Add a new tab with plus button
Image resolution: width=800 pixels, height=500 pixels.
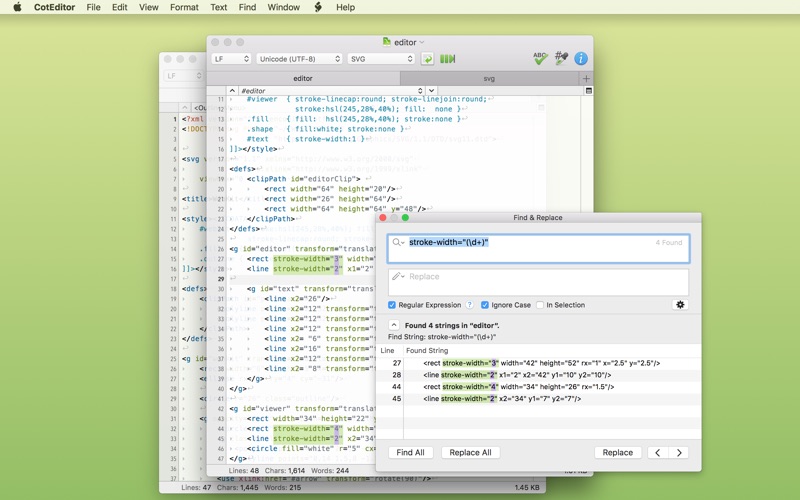(x=586, y=78)
